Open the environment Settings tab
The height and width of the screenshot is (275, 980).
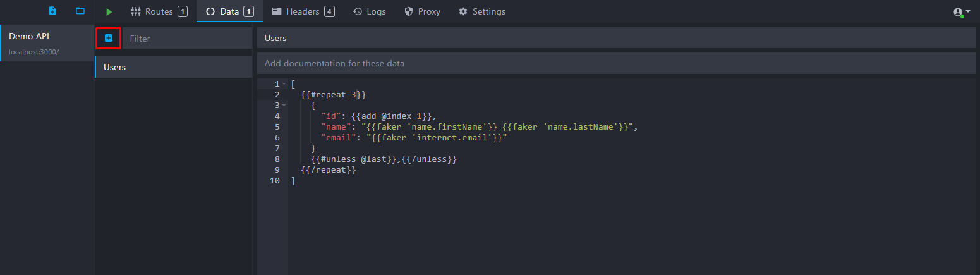pos(481,11)
